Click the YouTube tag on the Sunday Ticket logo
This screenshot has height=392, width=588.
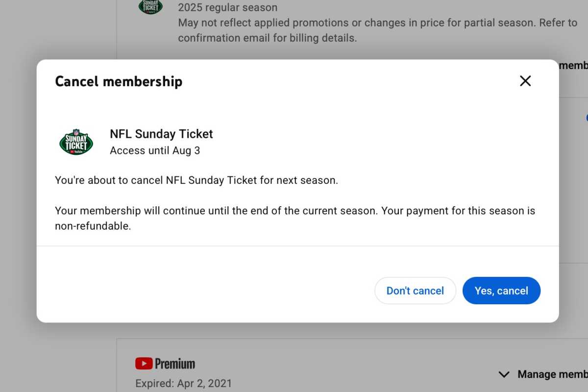(x=76, y=152)
